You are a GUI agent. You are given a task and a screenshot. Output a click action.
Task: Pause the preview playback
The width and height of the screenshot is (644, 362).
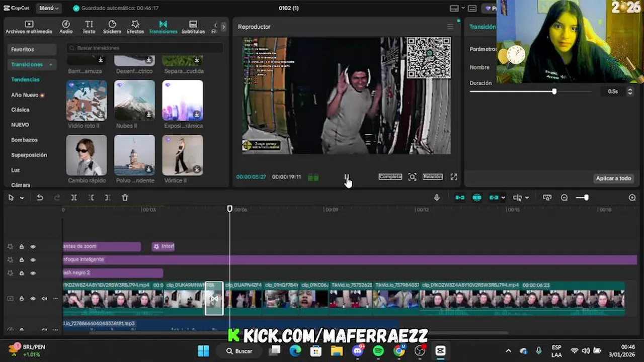coord(346,177)
